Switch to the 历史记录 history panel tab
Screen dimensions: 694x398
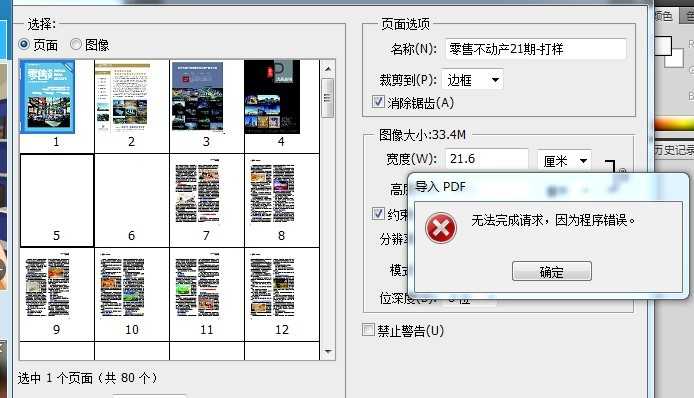[x=674, y=151]
